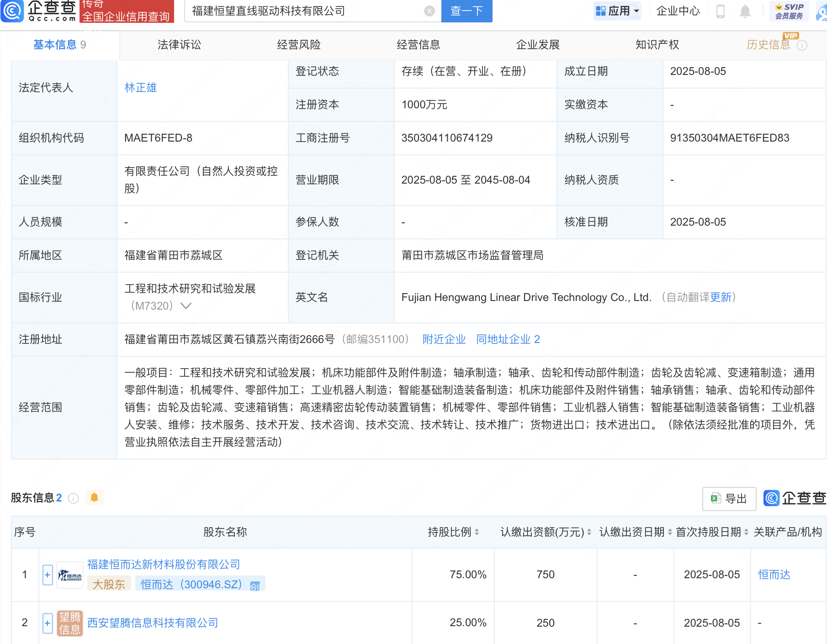Sort by 认缴出资日期 column
This screenshot has width=827, height=644.
pos(670,532)
